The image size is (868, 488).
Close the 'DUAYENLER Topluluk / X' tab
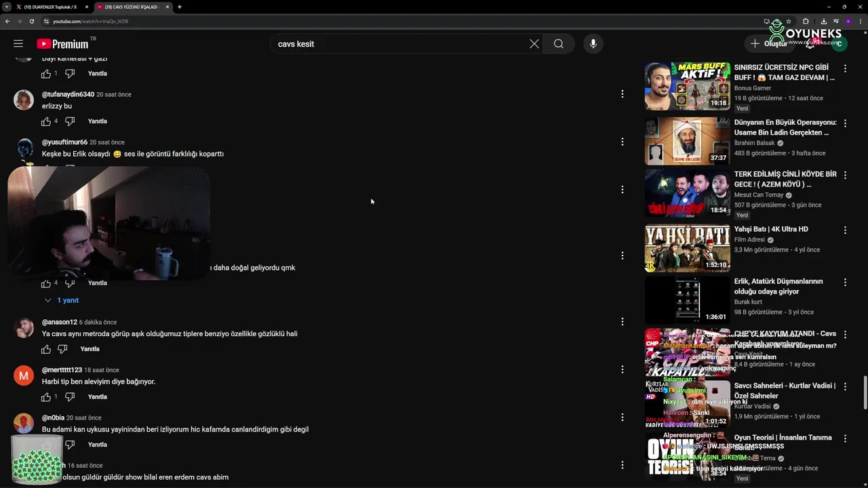(87, 7)
